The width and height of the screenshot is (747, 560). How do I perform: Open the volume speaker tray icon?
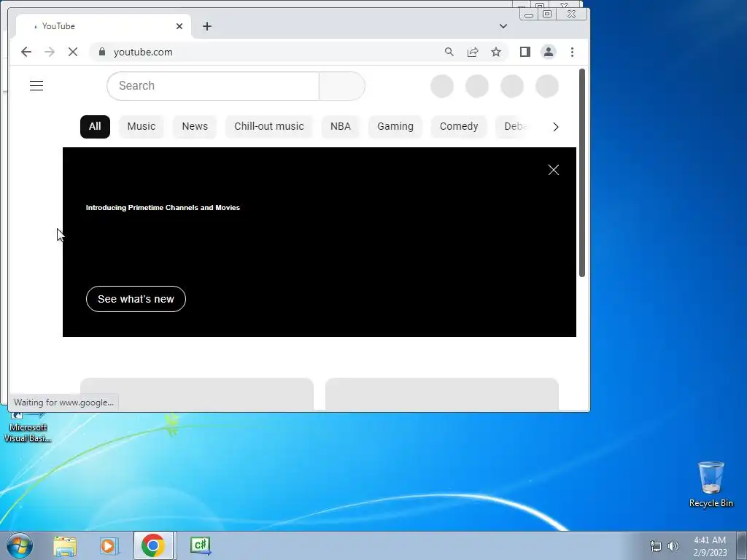point(673,546)
